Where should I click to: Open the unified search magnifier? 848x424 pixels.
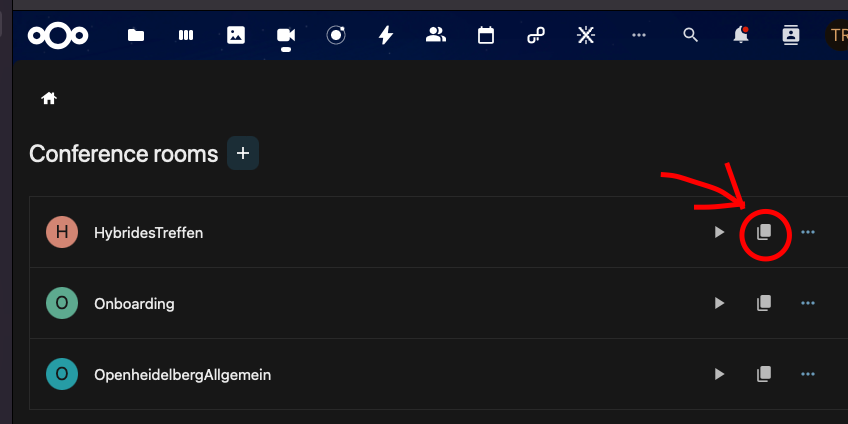pos(690,36)
